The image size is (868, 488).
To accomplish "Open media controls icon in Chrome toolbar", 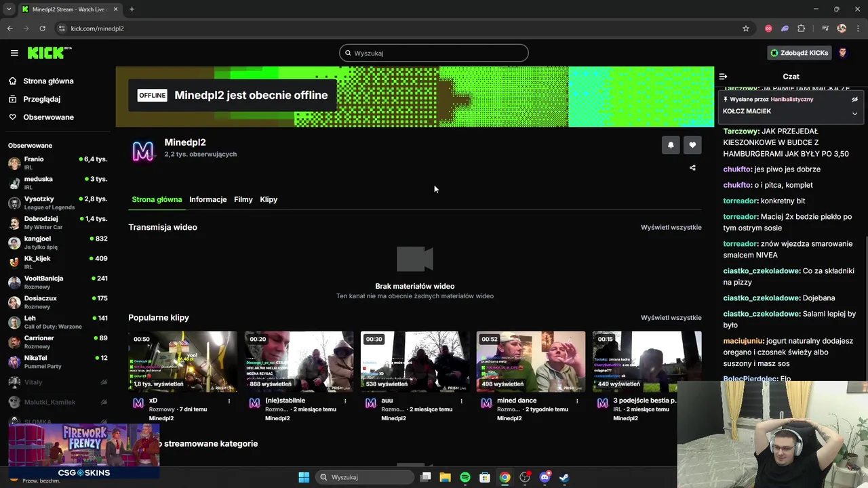I will [x=825, y=28].
